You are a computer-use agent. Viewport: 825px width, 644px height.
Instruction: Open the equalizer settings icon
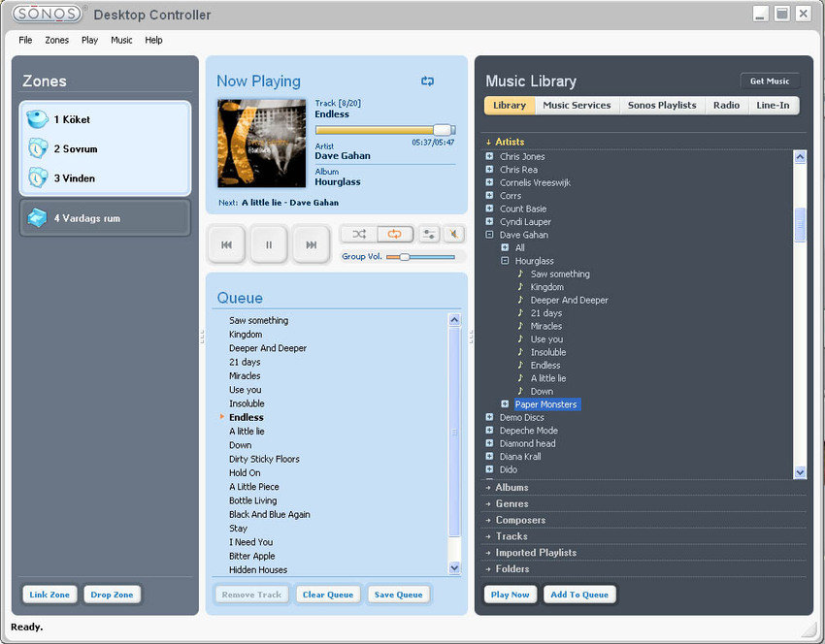coord(429,234)
